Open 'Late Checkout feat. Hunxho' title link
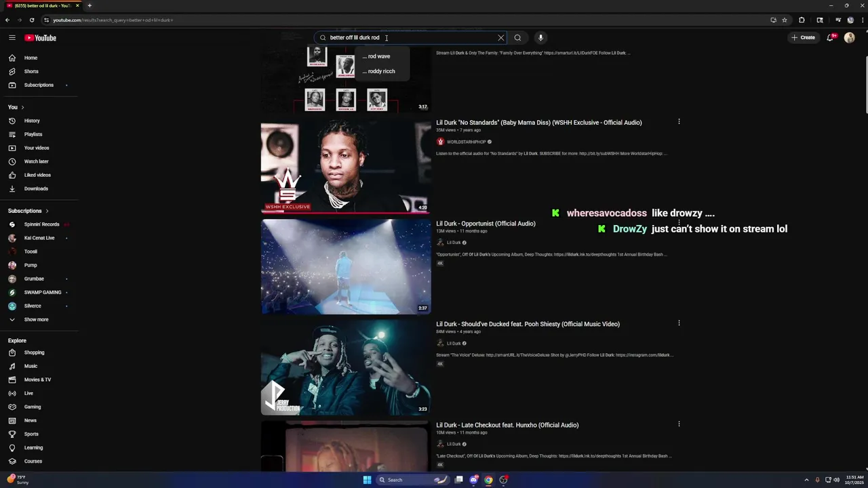Image resolution: width=868 pixels, height=488 pixels. click(x=507, y=425)
